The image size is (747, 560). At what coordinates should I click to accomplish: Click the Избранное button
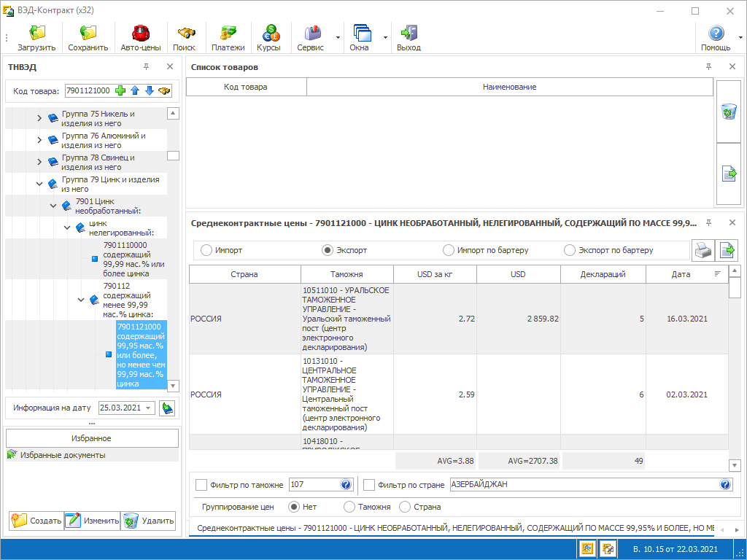91,438
